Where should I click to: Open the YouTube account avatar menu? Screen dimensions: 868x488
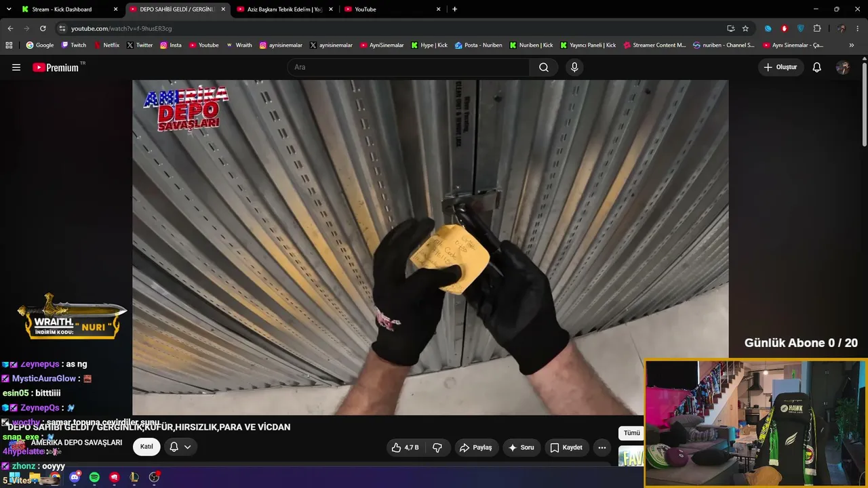(843, 67)
